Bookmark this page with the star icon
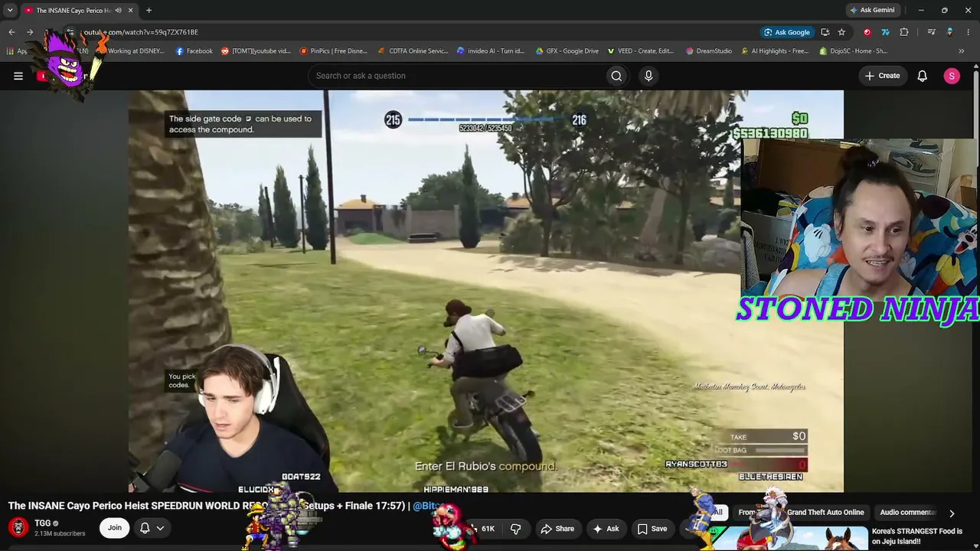 point(841,32)
